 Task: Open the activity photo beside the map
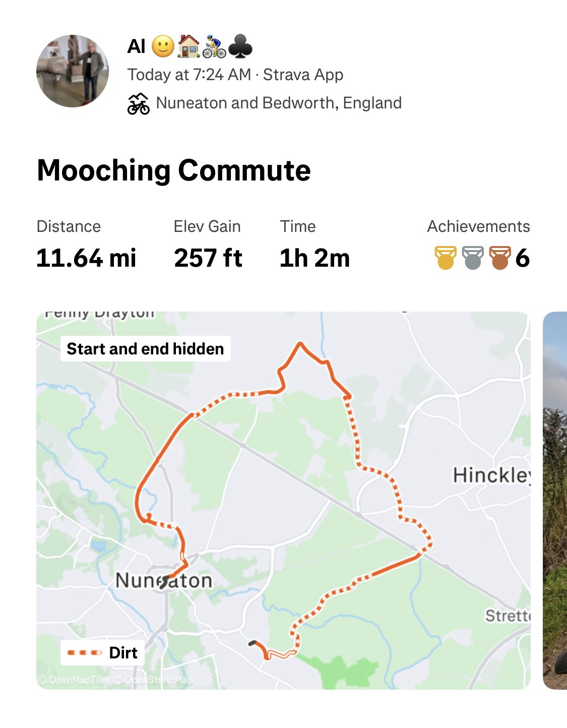tap(555, 500)
